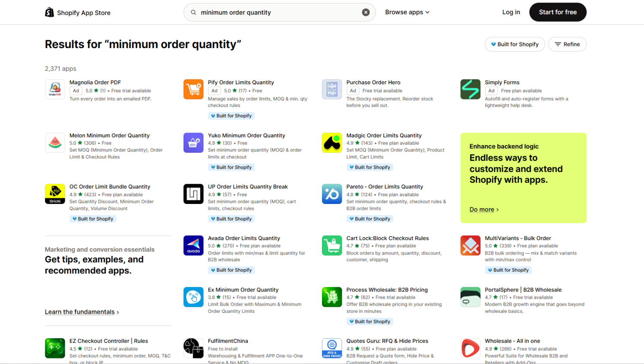Expand the Browse apps dropdown

pyautogui.click(x=407, y=12)
